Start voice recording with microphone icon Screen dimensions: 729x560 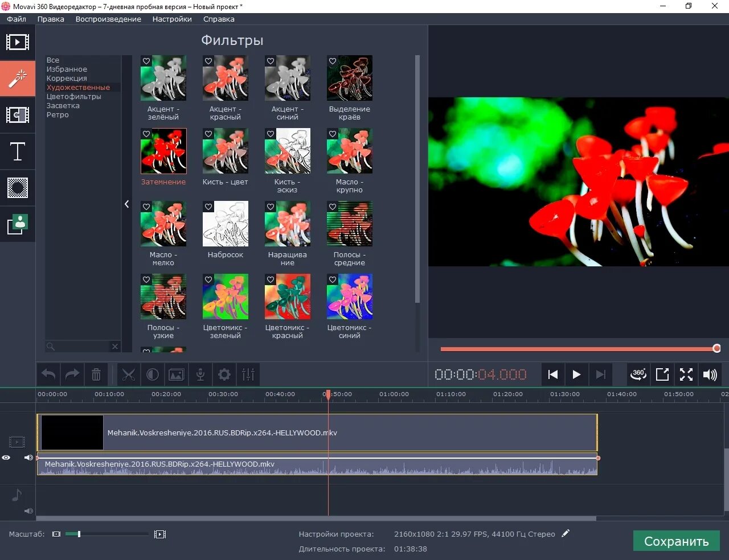[x=200, y=374]
